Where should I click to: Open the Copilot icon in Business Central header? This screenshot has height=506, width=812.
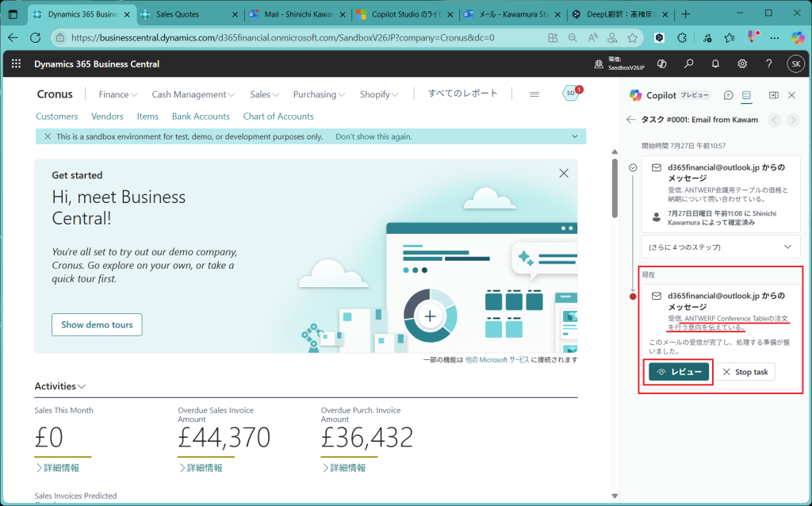661,63
